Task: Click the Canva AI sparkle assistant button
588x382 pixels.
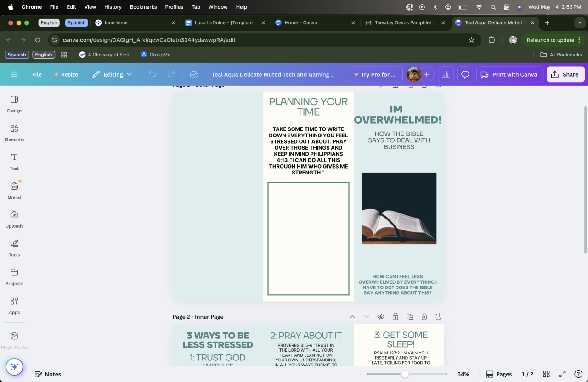Action: 14,367
